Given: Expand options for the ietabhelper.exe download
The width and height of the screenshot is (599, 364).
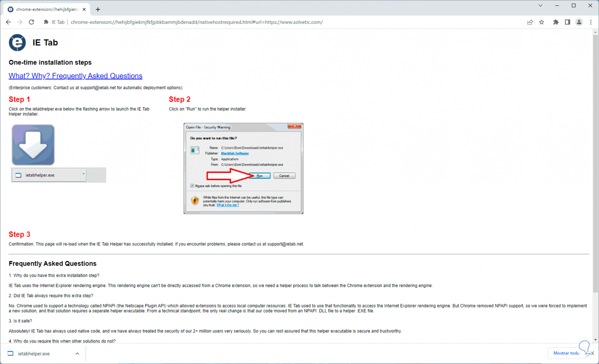Looking at the screenshot, I should coord(77,353).
